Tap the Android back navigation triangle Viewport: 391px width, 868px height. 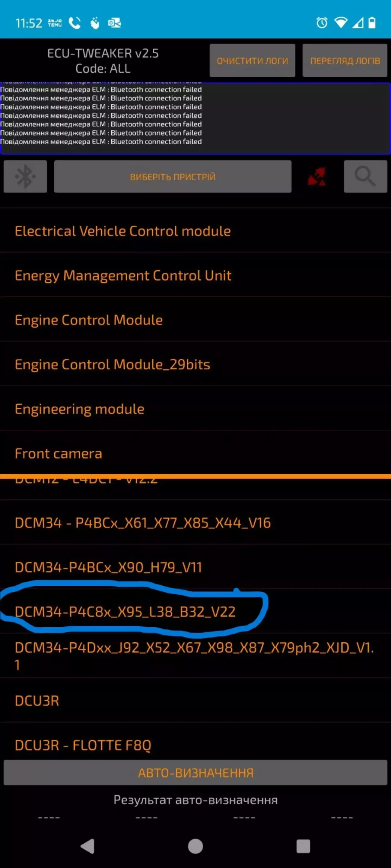pyautogui.click(x=87, y=846)
